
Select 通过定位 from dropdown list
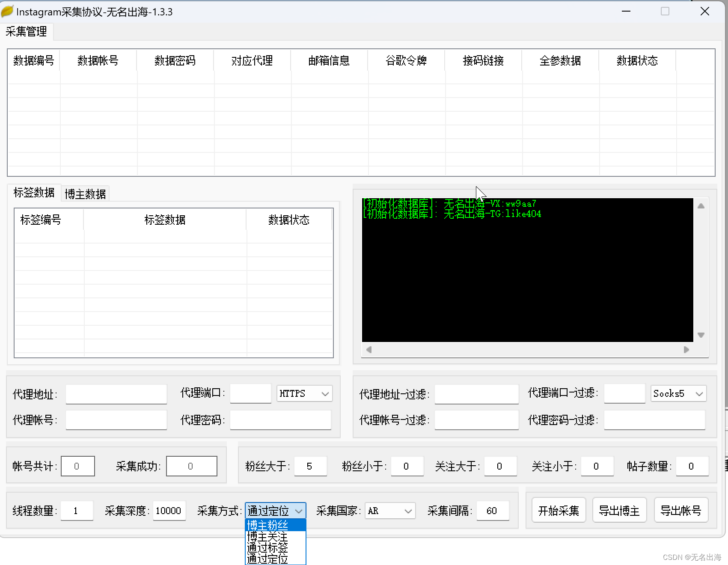pyautogui.click(x=276, y=559)
